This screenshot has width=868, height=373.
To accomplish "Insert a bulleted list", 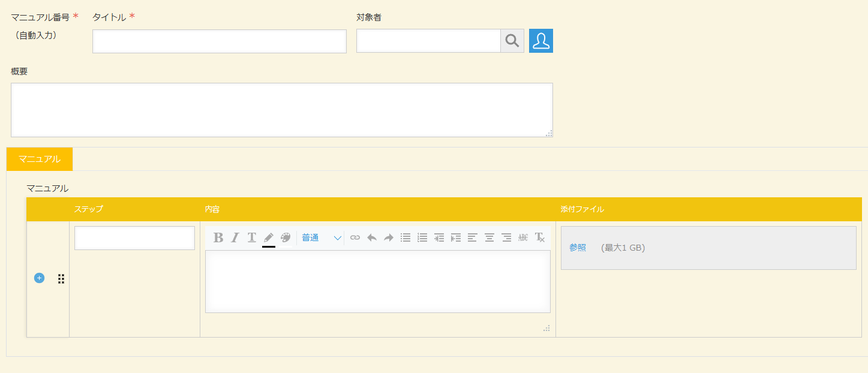I will point(406,237).
